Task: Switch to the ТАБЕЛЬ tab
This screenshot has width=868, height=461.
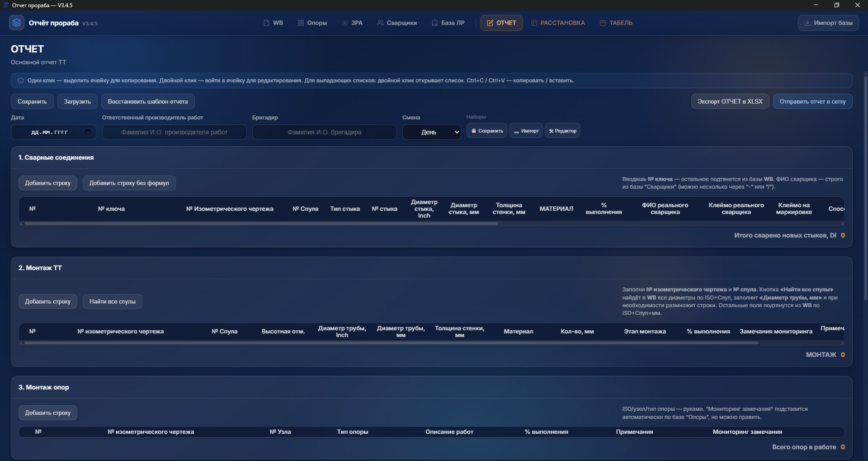Action: point(616,23)
